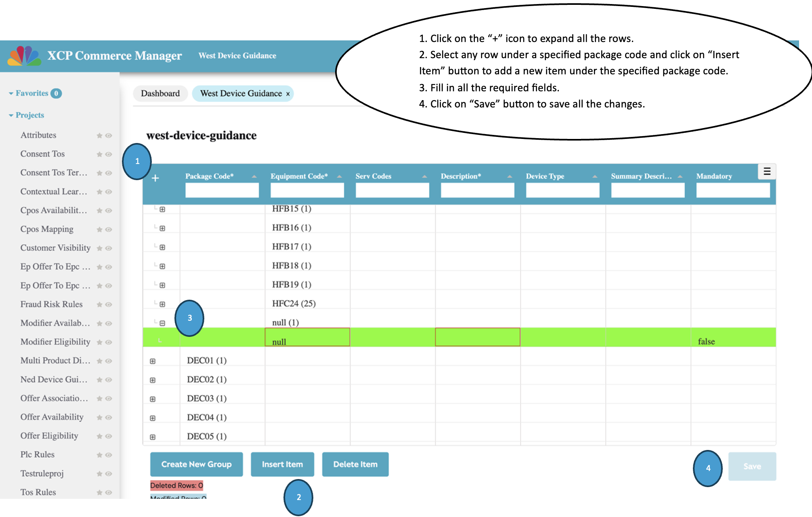Toggle visibility eye for Consent Tos

[109, 154]
